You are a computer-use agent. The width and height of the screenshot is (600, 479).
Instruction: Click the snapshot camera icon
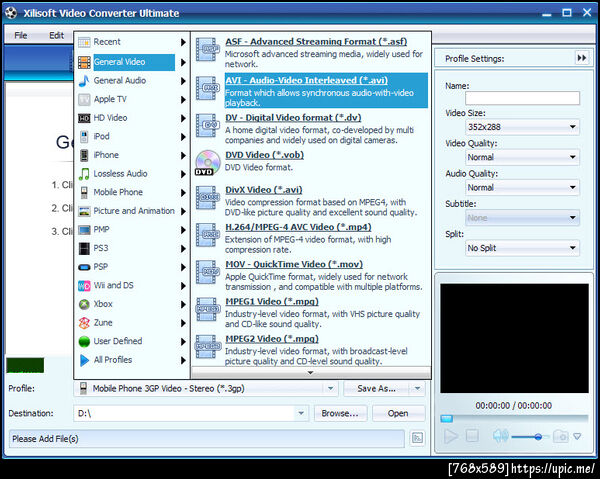561,436
